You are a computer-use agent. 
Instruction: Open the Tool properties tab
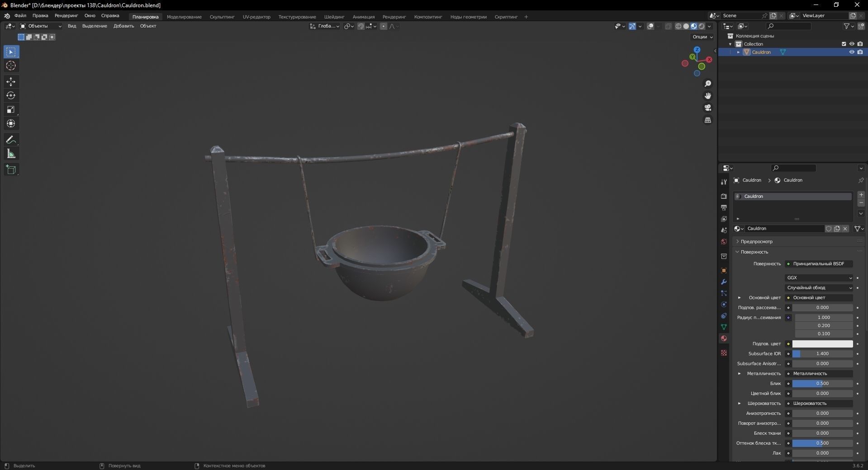pos(724,182)
